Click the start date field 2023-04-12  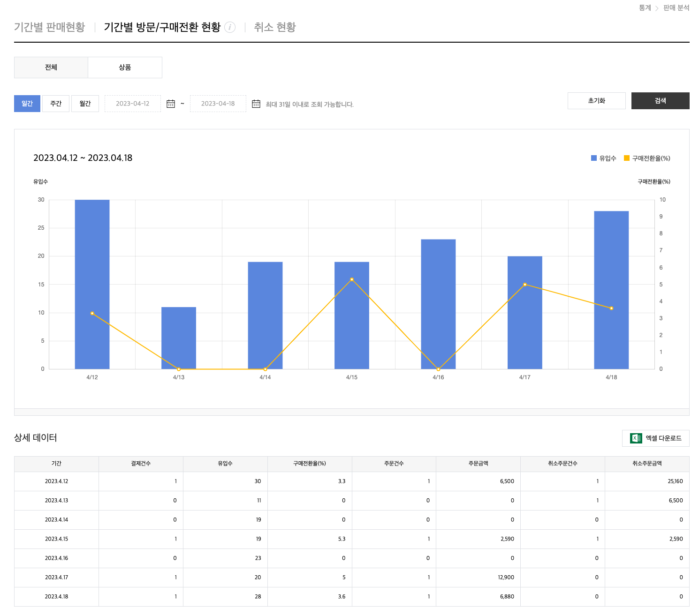pos(133,104)
